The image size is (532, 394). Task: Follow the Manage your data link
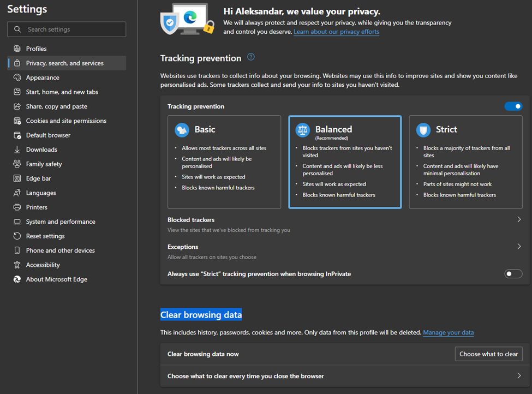point(448,332)
